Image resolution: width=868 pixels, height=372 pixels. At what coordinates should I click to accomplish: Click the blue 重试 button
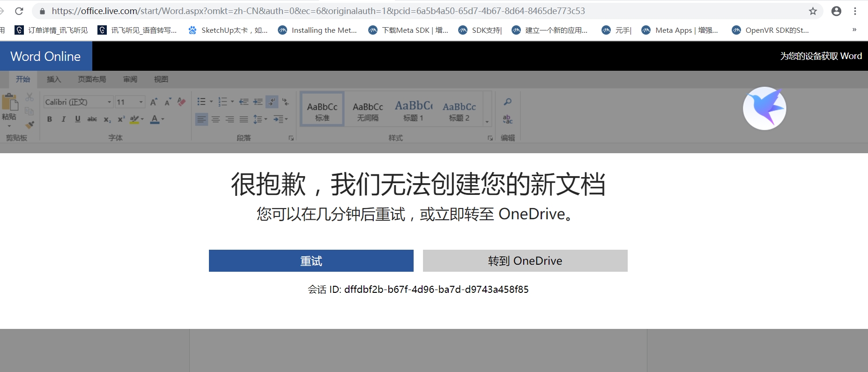click(311, 260)
